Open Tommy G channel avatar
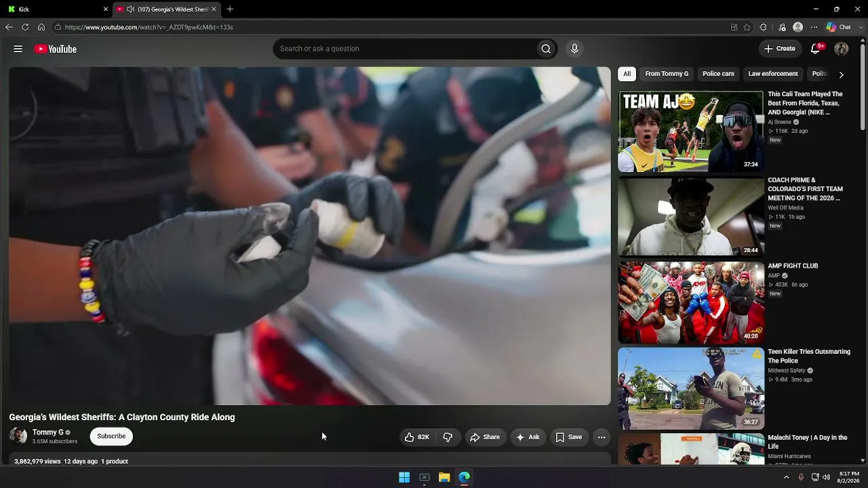The image size is (868, 488). coord(18,436)
